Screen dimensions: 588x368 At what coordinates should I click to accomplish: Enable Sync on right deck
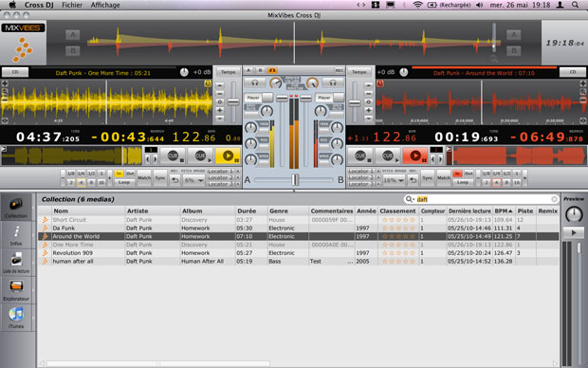tap(428, 178)
